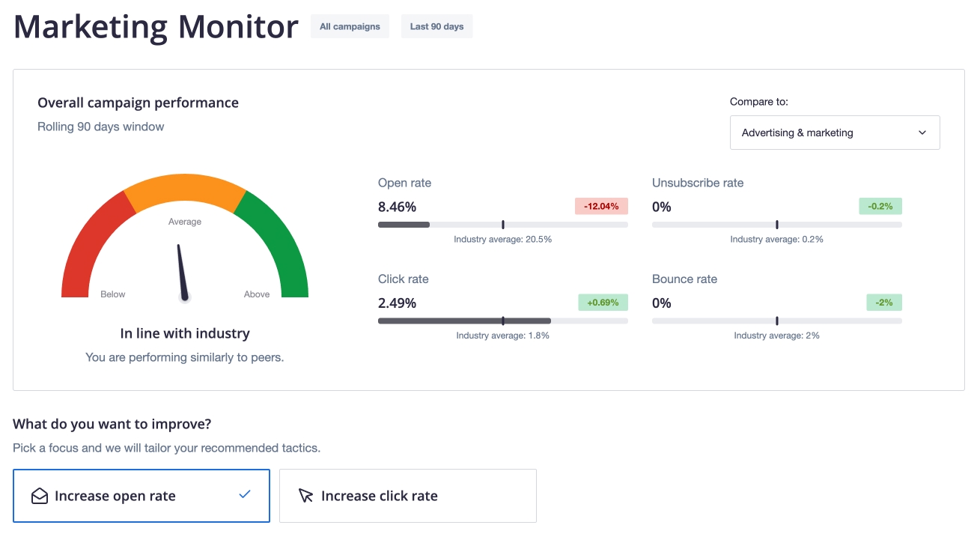The image size is (980, 534).
Task: Click the Rolling 90 days window text
Action: coord(100,127)
